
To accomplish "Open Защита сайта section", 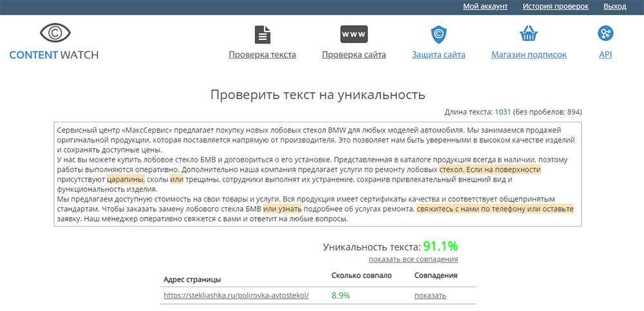I will point(439,55).
